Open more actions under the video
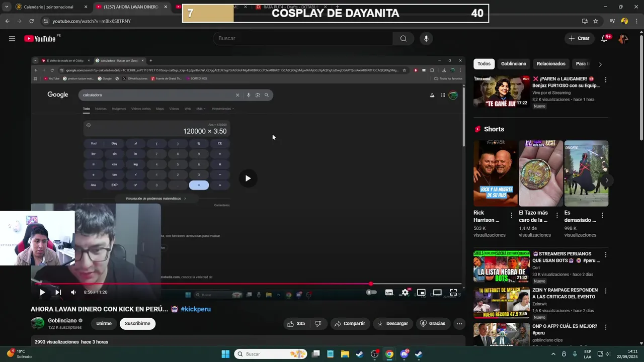Image resolution: width=644 pixels, height=362 pixels. [x=459, y=324]
